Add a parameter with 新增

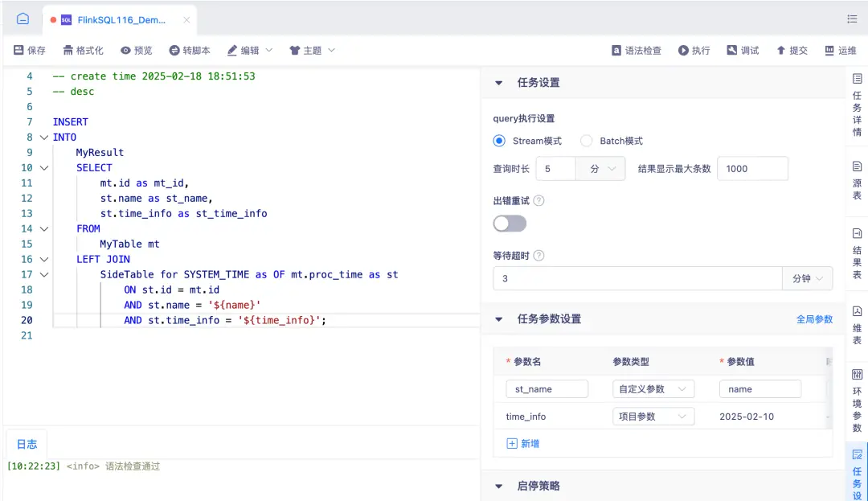523,443
